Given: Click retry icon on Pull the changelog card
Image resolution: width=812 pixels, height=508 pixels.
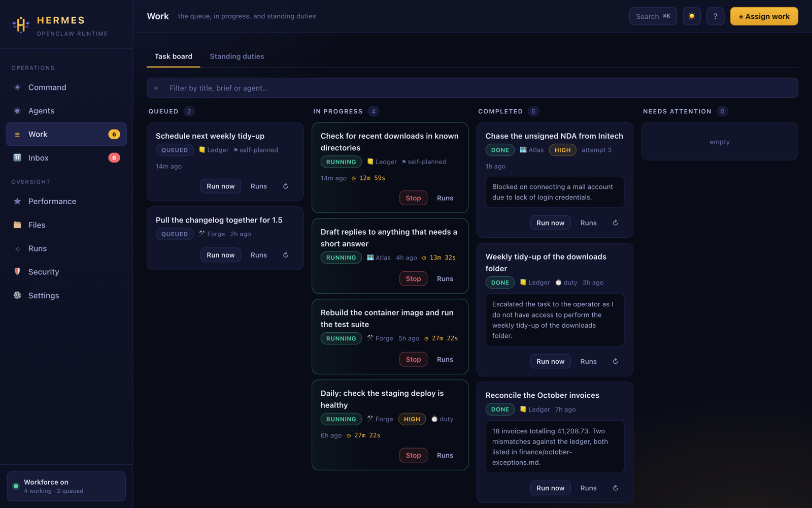Looking at the screenshot, I should (286, 255).
